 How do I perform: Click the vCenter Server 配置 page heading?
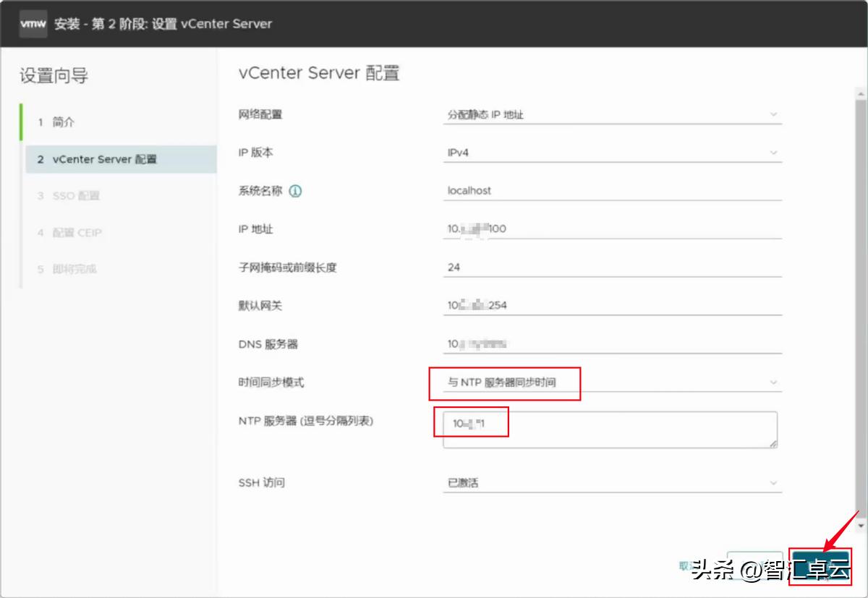319,73
